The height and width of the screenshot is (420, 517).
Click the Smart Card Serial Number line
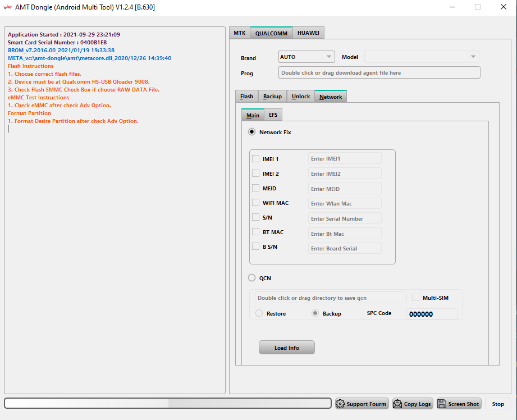(57, 42)
